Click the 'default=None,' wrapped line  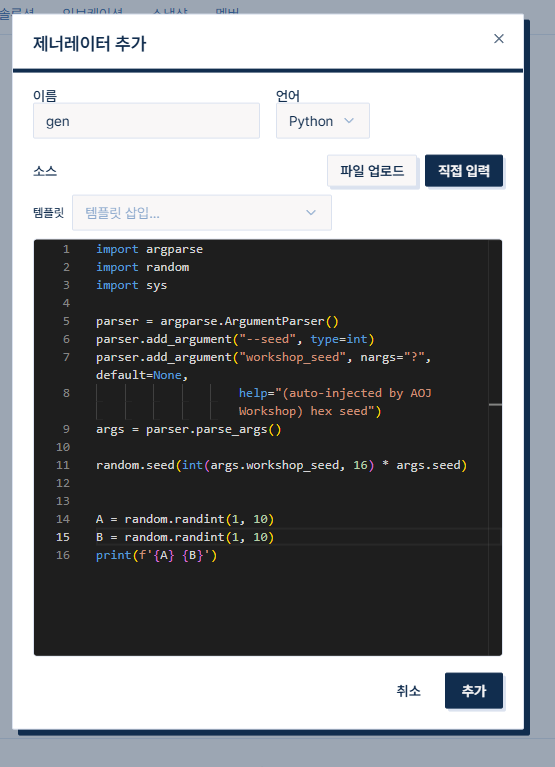(142, 376)
